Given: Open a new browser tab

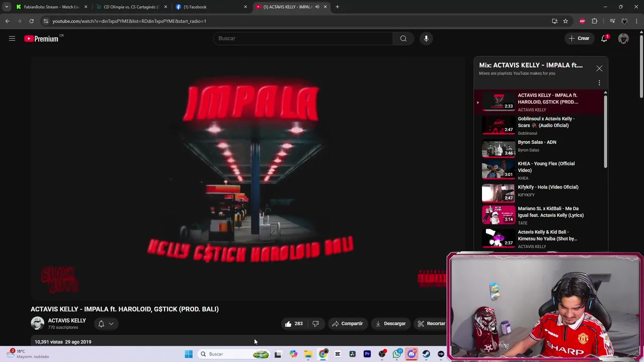Looking at the screenshot, I should click(x=337, y=7).
